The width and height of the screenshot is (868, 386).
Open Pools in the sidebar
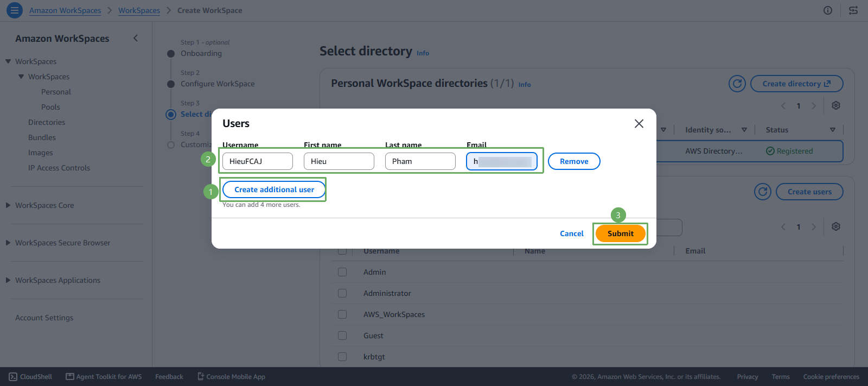pyautogui.click(x=50, y=107)
